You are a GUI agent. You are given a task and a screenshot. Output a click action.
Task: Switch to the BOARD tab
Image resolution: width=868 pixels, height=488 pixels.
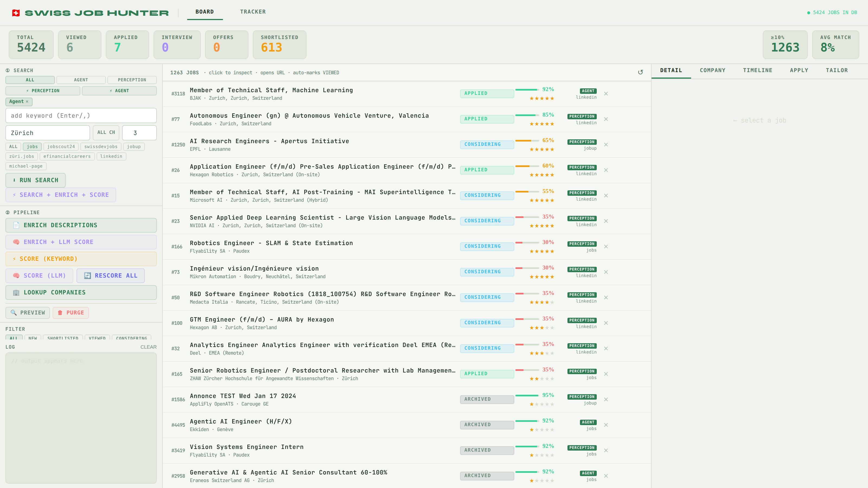tap(205, 12)
